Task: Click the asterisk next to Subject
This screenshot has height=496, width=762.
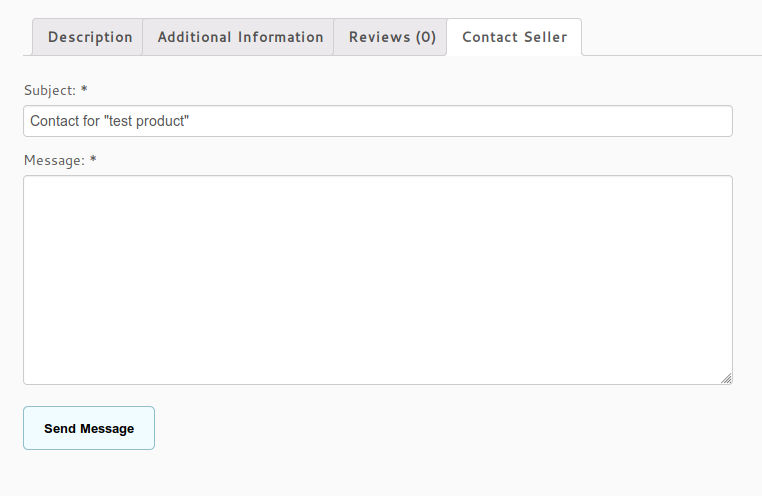Action: [84, 90]
